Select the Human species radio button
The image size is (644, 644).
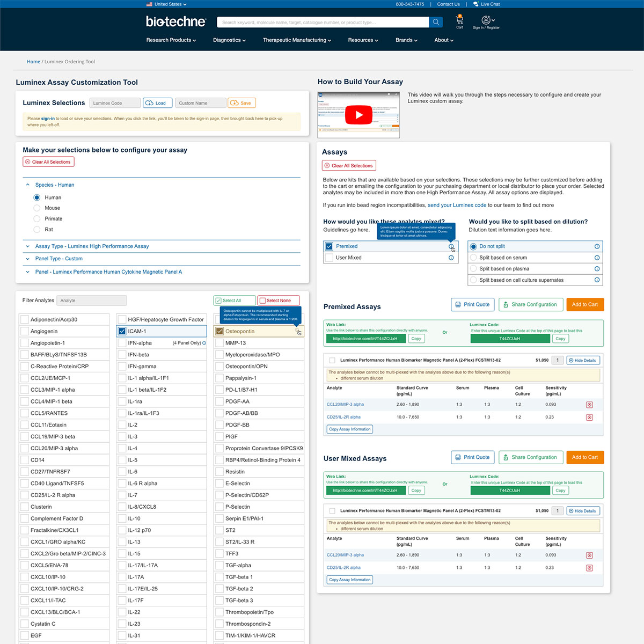pos(37,197)
